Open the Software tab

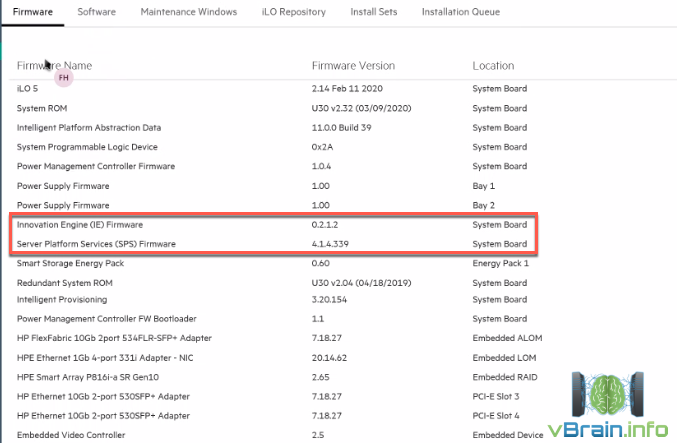click(97, 12)
